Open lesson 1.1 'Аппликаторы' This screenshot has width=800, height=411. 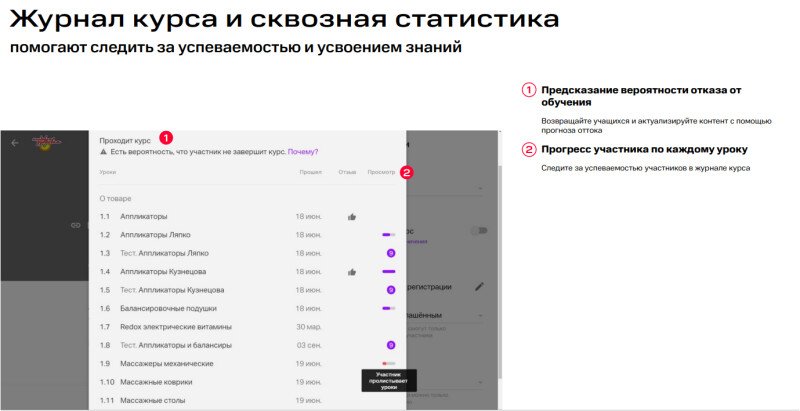[x=143, y=217]
